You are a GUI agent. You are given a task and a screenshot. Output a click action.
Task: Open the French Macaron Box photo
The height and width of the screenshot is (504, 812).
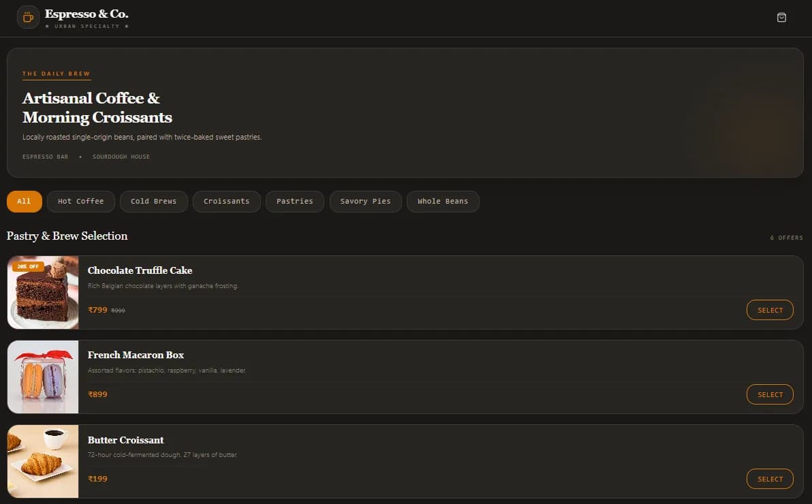coord(43,377)
